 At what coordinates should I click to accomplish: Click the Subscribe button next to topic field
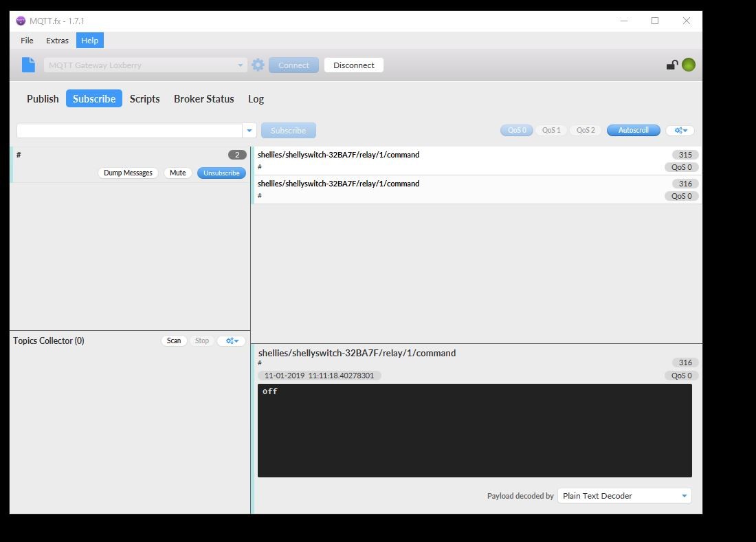point(289,130)
